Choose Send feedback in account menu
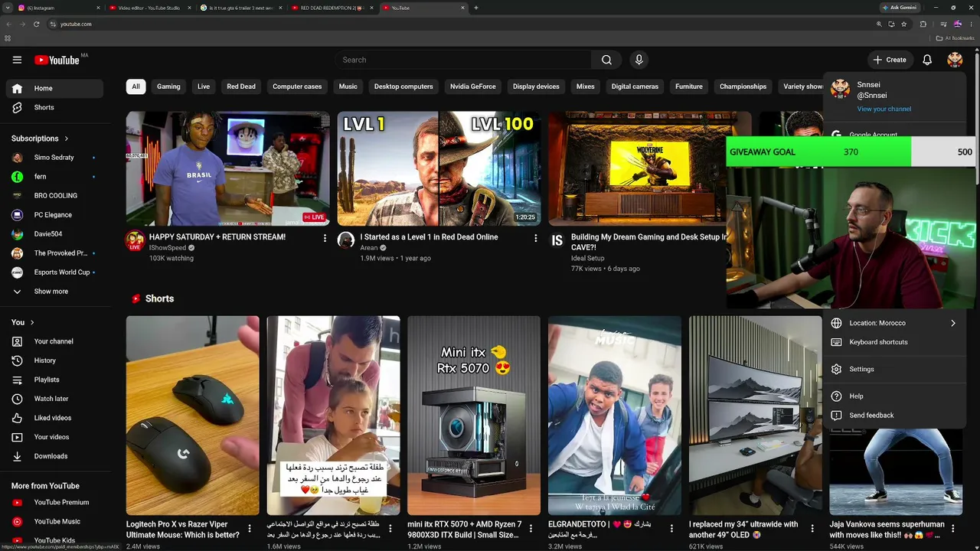This screenshot has width=980, height=551. [894, 416]
